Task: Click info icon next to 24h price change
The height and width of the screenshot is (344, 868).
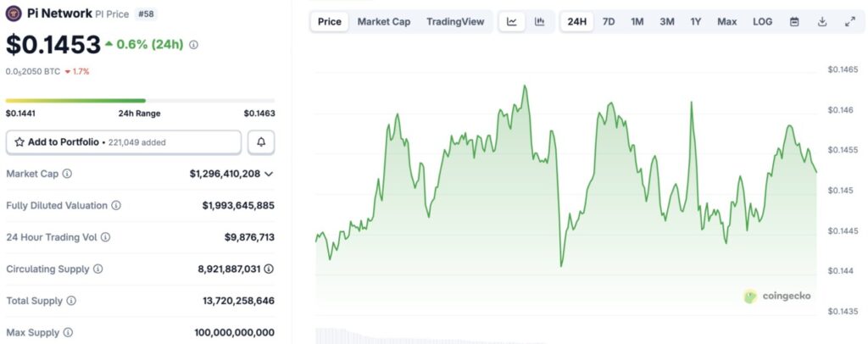Action: (193, 44)
